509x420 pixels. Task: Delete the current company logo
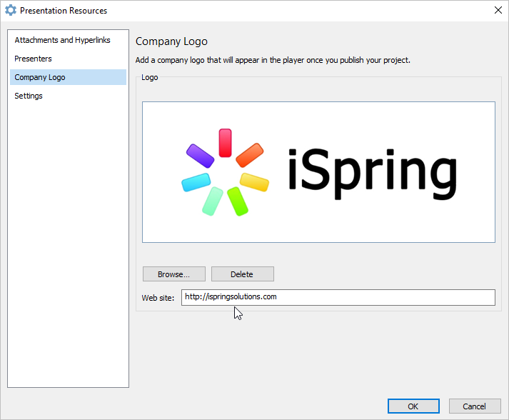(x=243, y=274)
